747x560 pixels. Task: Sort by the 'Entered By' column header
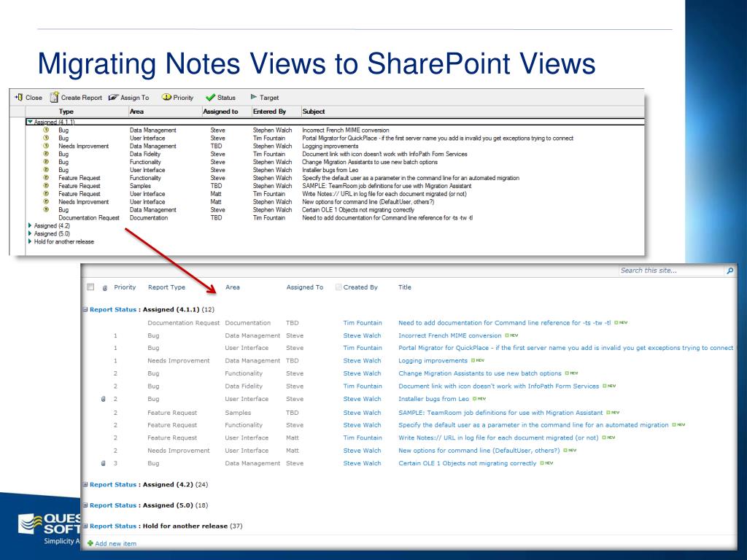point(270,112)
